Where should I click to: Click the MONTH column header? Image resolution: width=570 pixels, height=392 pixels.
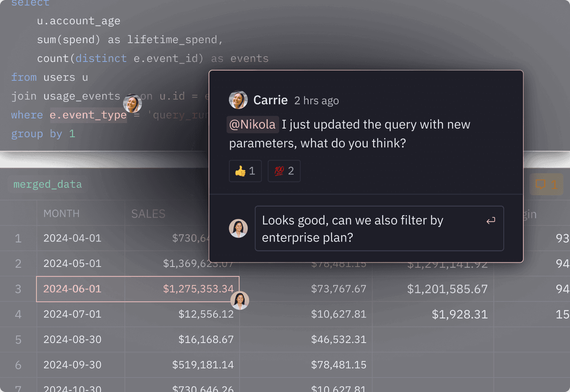coord(62,214)
